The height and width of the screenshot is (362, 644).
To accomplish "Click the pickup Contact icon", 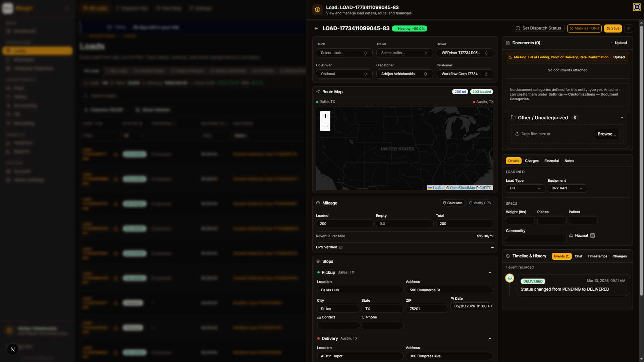I will 319,317.
